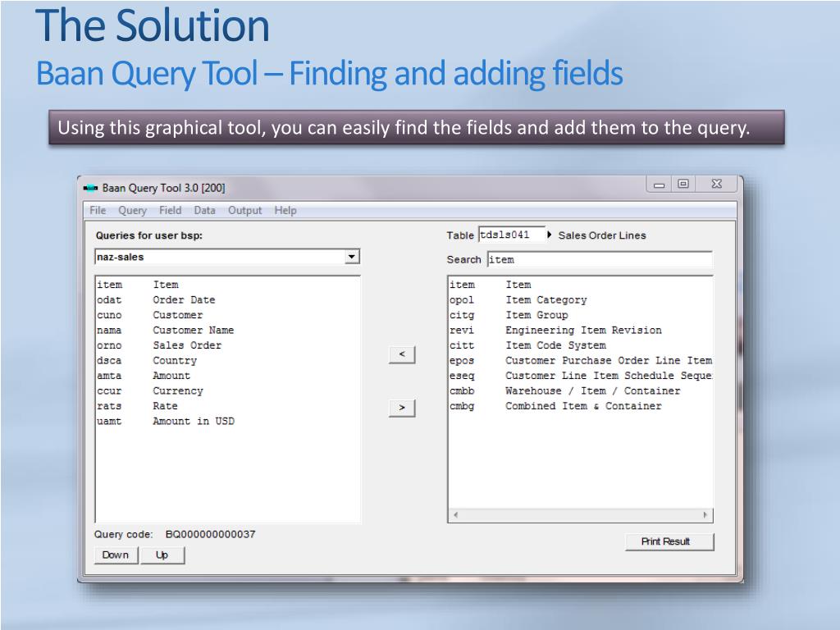Open the Data menu
This screenshot has height=630, width=840.
[x=204, y=211]
